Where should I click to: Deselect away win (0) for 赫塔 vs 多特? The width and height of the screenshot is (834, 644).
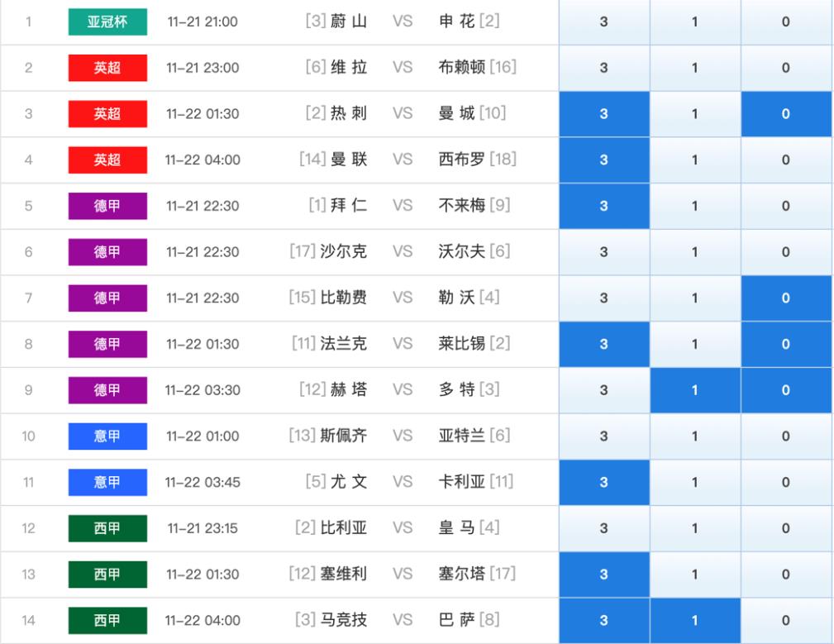point(786,390)
